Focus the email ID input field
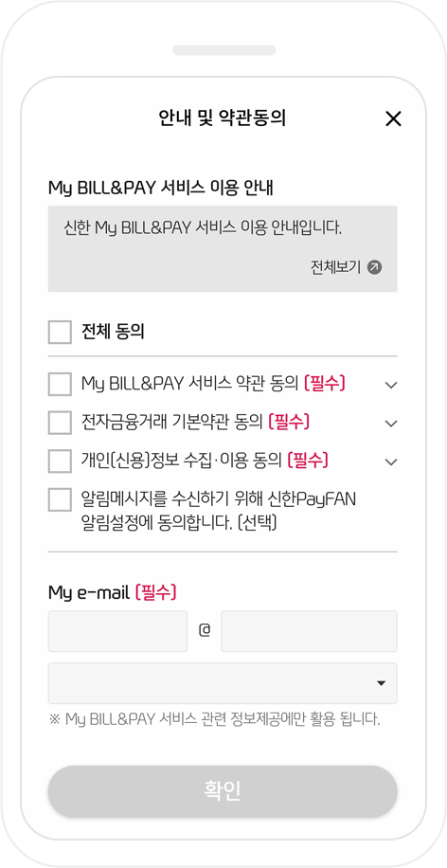The height and width of the screenshot is (868, 447). (x=117, y=631)
